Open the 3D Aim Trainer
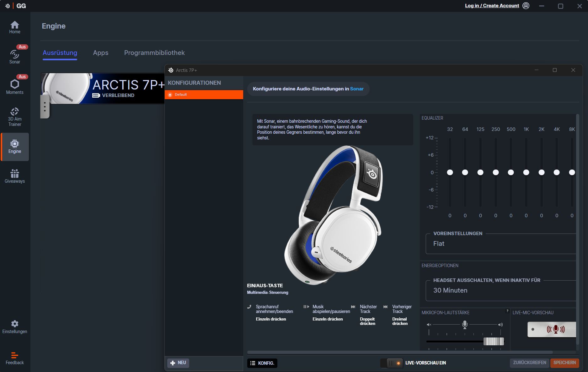588x372 pixels. [x=15, y=117]
